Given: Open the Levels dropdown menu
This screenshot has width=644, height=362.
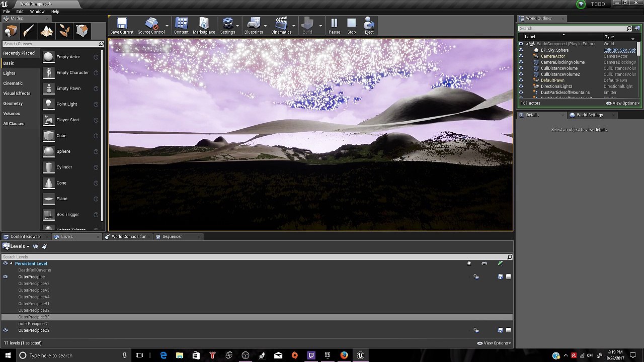Looking at the screenshot, I should tap(16, 246).
